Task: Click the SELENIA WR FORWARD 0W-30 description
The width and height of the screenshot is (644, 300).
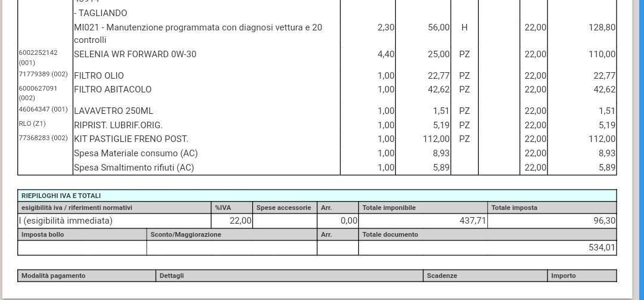Action: [x=135, y=54]
